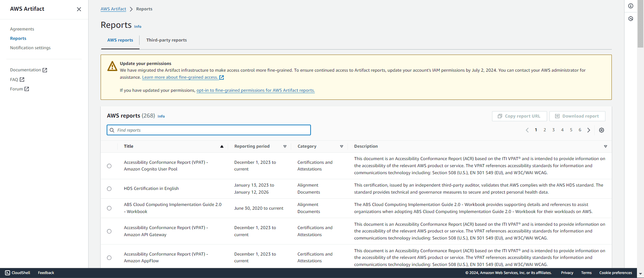Go to previous page with left chevron
The image size is (644, 278).
(x=527, y=130)
